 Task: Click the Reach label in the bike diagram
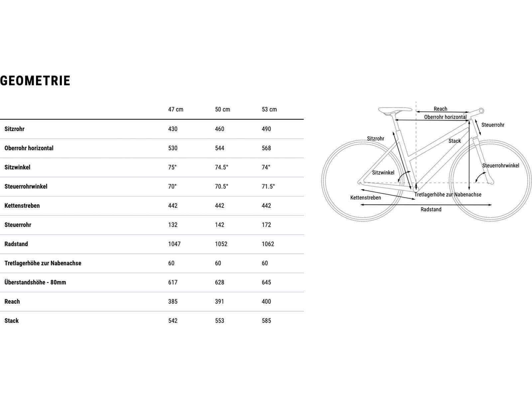click(440, 109)
